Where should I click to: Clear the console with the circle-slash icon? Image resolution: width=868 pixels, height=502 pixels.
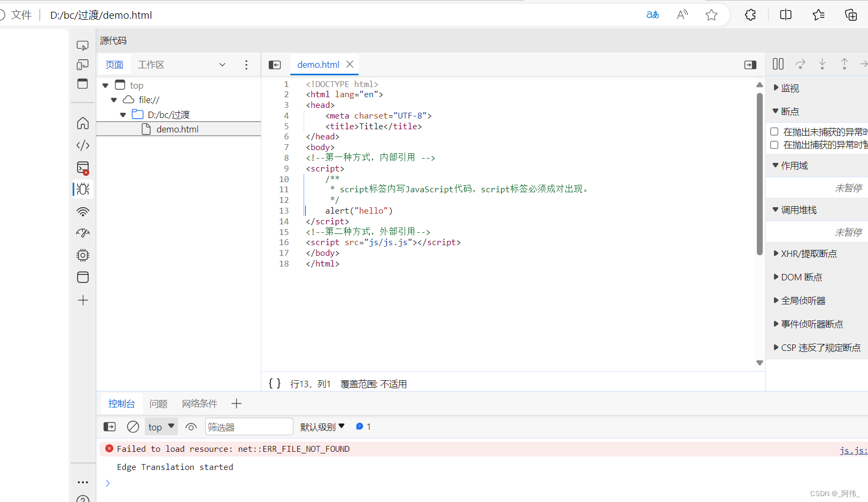tap(133, 427)
